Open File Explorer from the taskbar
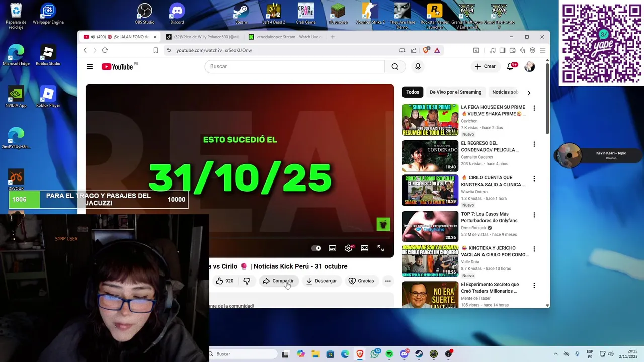Viewport: 644px width, 362px height. pos(315,354)
